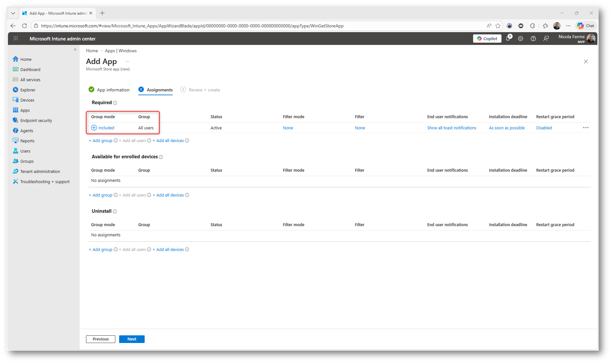Click Show all toast notifications link
612x364 pixels.
click(x=451, y=128)
